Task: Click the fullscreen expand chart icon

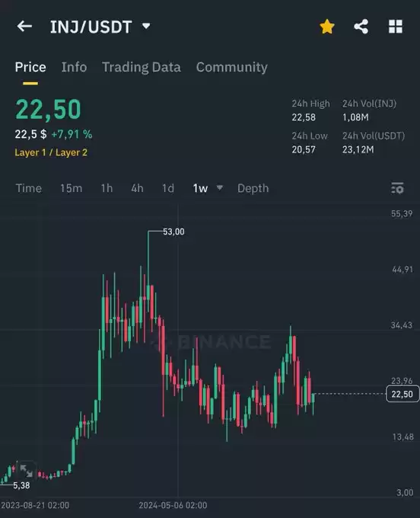Action: 26,471
